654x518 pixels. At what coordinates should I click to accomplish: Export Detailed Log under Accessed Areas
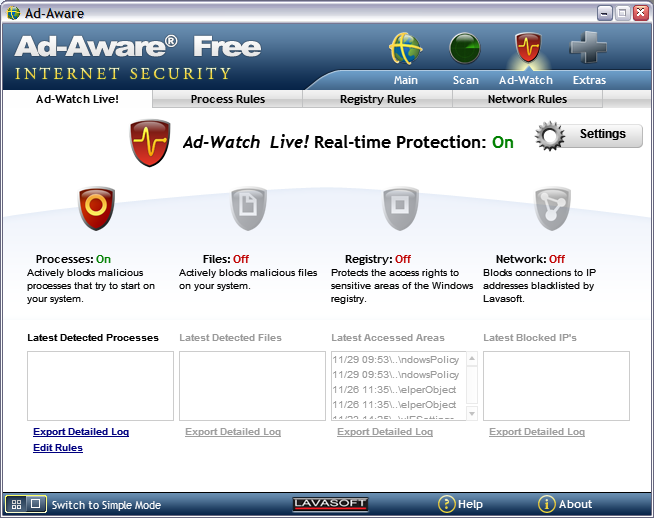385,432
